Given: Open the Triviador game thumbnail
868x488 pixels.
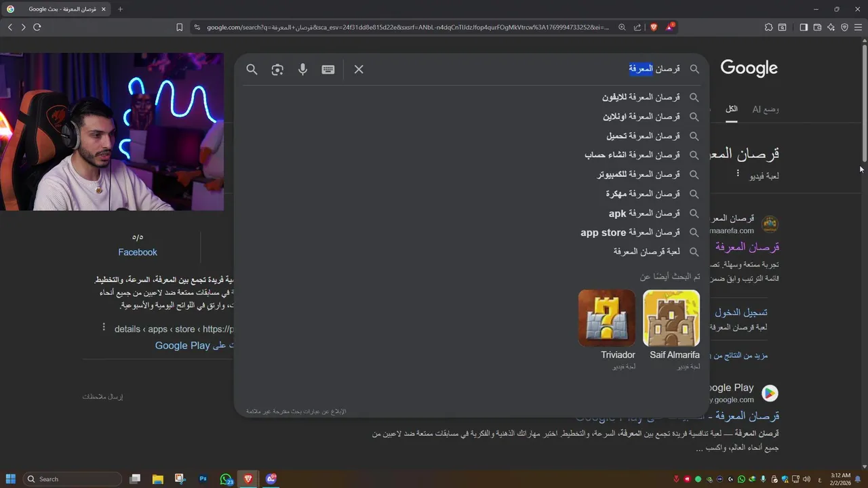Looking at the screenshot, I should (x=607, y=319).
